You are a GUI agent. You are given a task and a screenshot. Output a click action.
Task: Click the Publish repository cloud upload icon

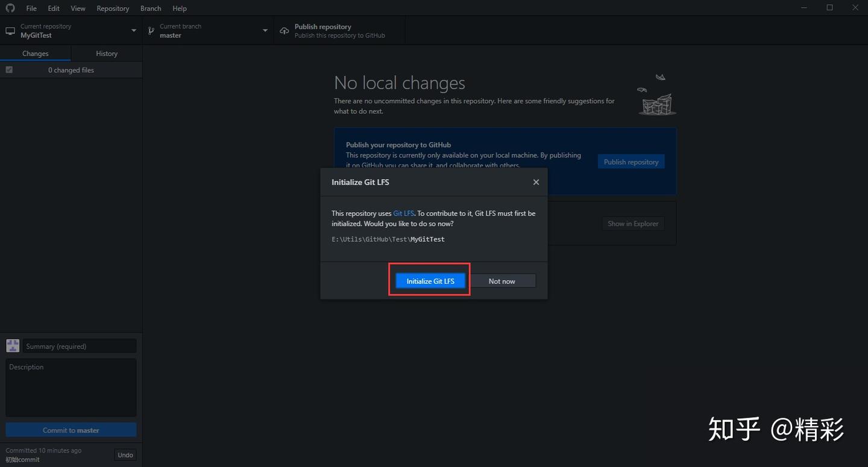point(285,31)
